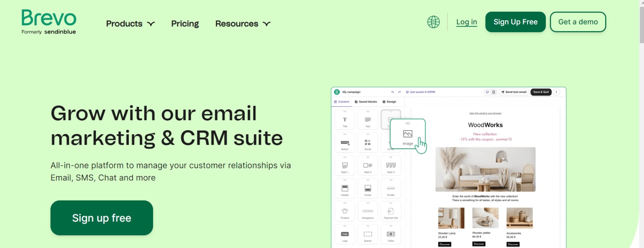Click the Log in link
Image resolution: width=644 pixels, height=248 pixels.
point(466,22)
